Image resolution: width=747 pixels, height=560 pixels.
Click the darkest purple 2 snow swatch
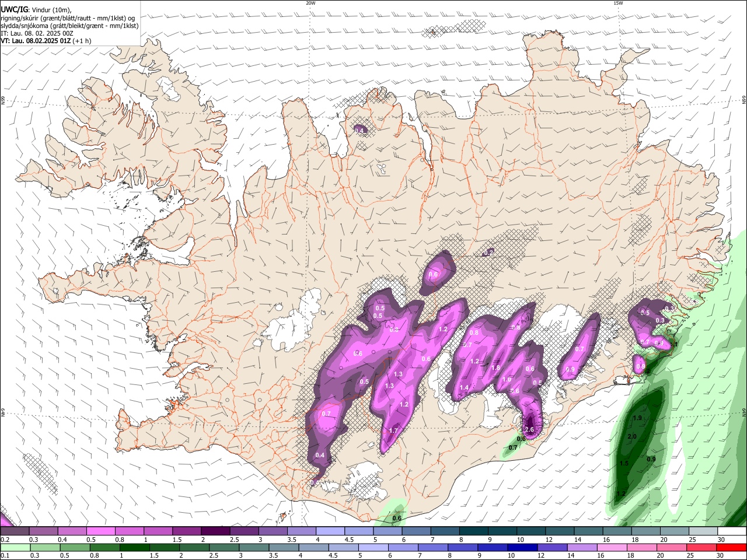click(215, 531)
